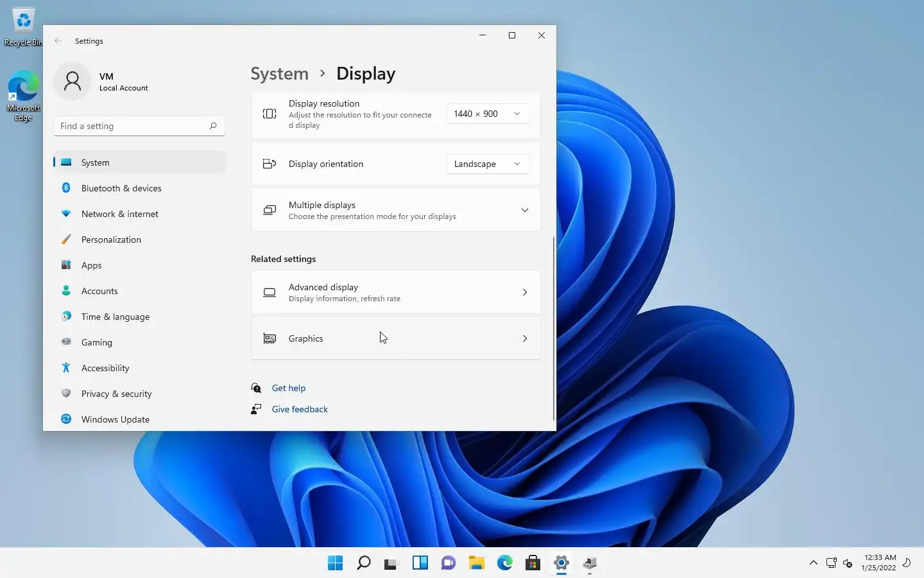Click the Related settings heading text

tap(283, 259)
